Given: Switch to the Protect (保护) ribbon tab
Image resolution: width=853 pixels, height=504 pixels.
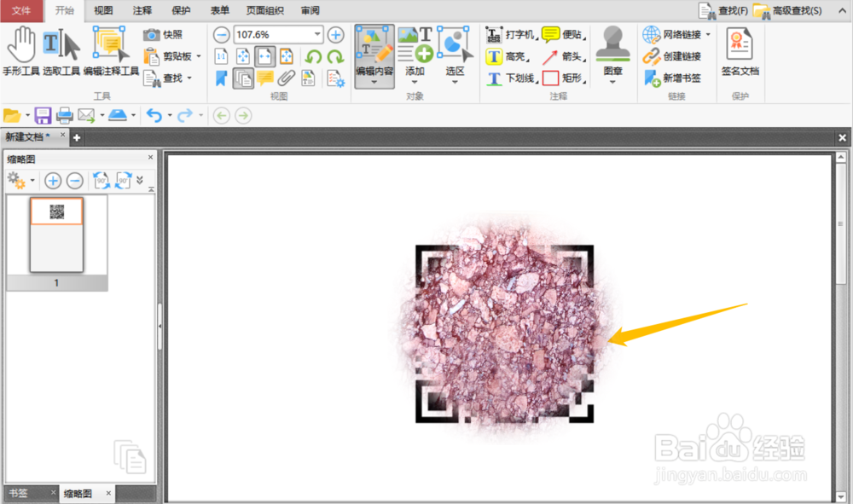Looking at the screenshot, I should [181, 11].
